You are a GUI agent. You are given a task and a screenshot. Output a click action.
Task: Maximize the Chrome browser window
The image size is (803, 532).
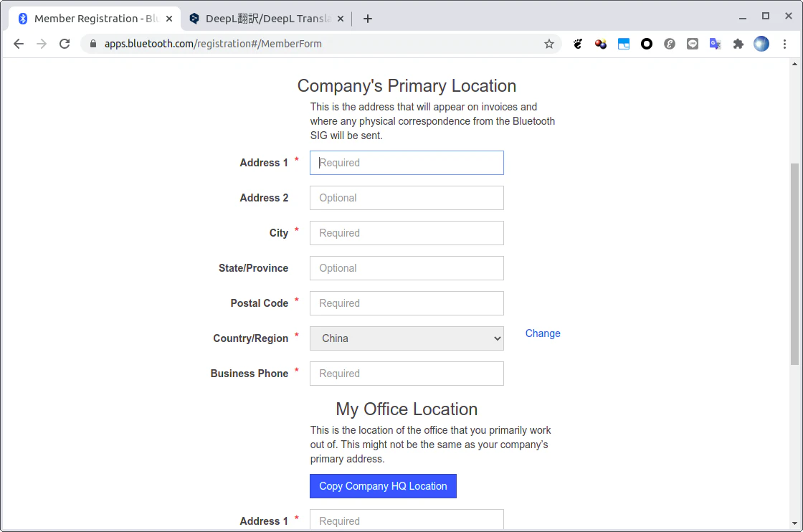tap(766, 16)
